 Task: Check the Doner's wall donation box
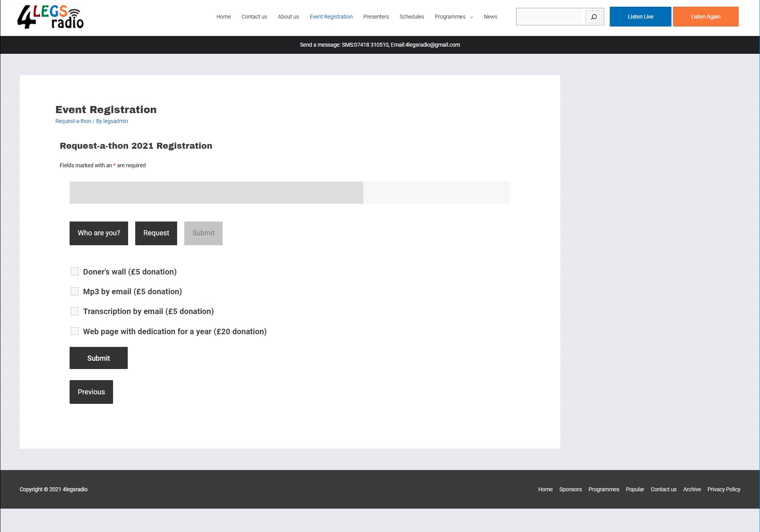(75, 271)
